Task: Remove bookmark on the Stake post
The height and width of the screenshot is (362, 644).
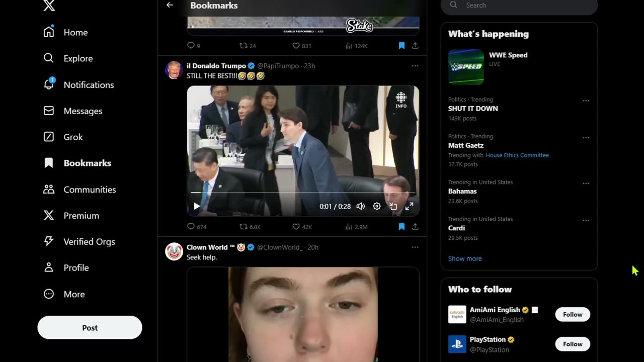Action: [x=401, y=45]
